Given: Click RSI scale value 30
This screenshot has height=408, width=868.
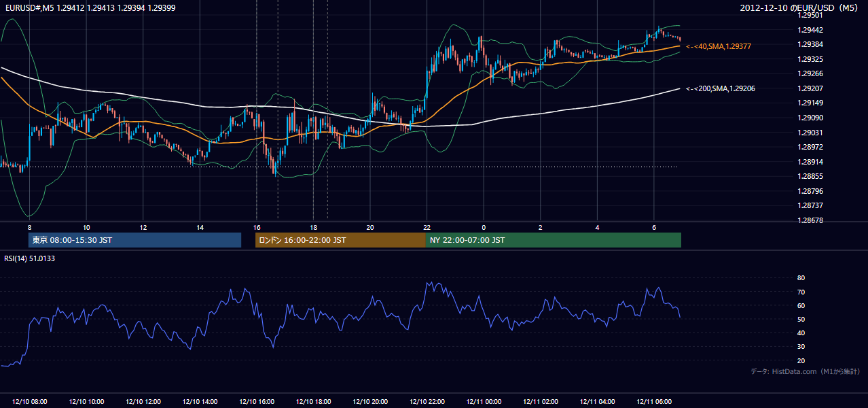Looking at the screenshot, I should 801,347.
